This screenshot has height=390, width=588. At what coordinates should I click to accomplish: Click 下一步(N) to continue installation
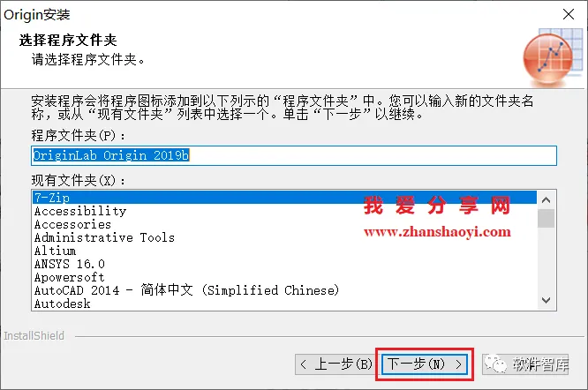pyautogui.click(x=424, y=364)
